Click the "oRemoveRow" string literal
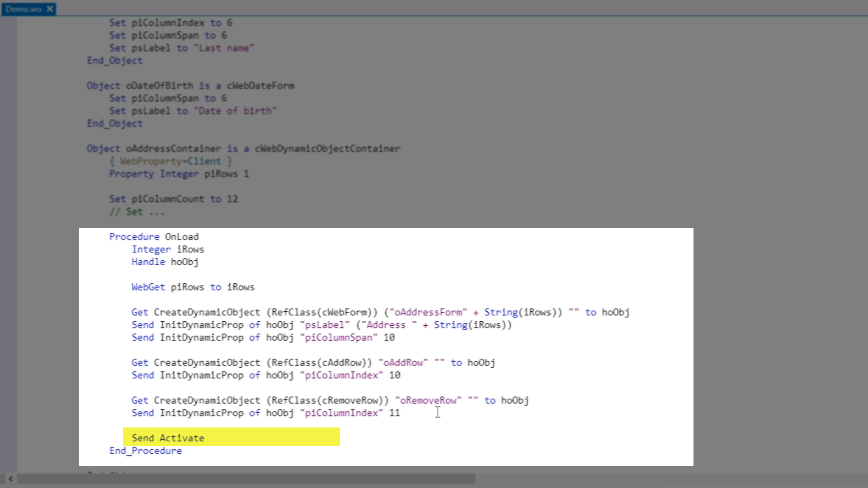This screenshot has height=488, width=868. (428, 400)
